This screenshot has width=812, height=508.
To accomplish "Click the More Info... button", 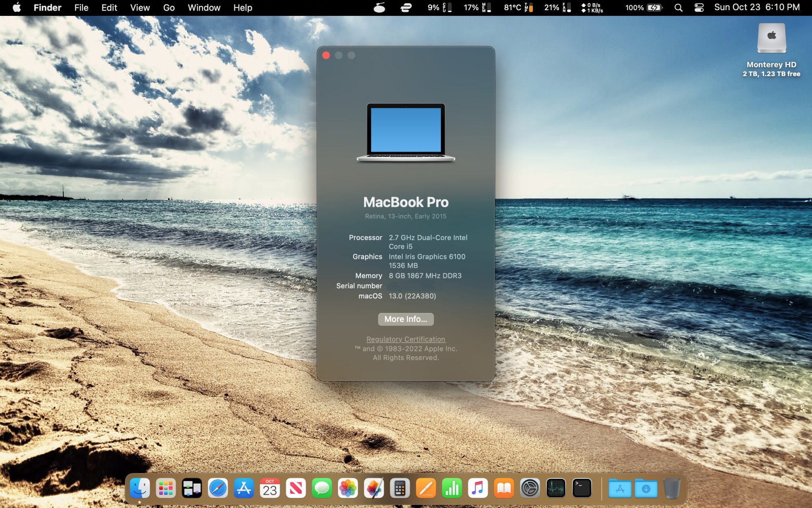I will coord(406,319).
